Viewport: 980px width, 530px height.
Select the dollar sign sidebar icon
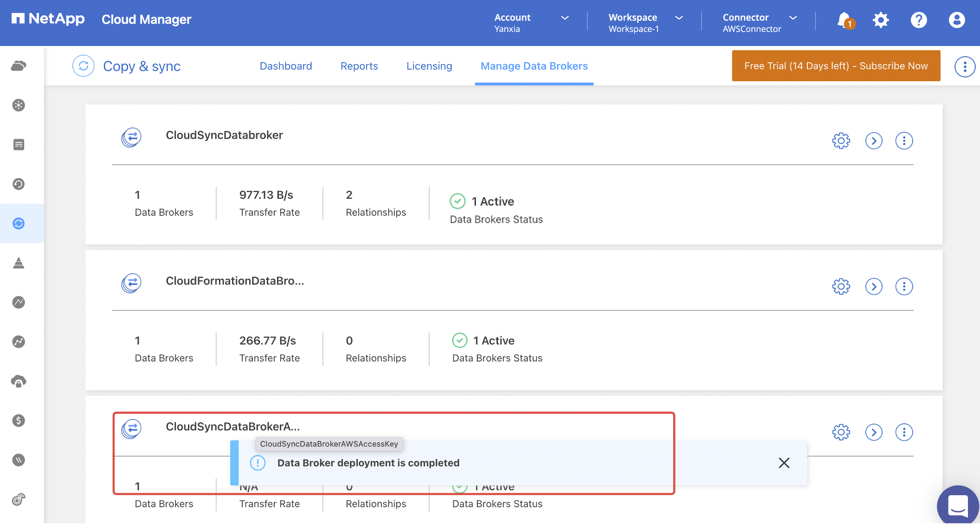(19, 420)
